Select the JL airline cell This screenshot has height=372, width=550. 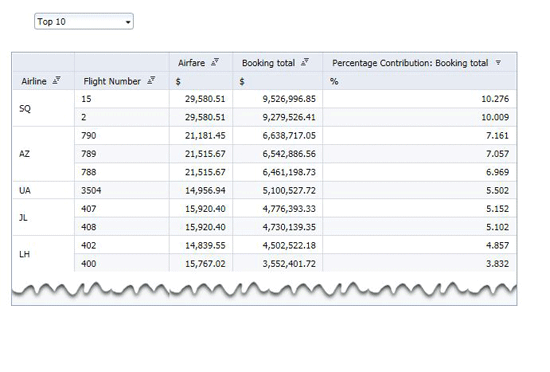(43, 218)
